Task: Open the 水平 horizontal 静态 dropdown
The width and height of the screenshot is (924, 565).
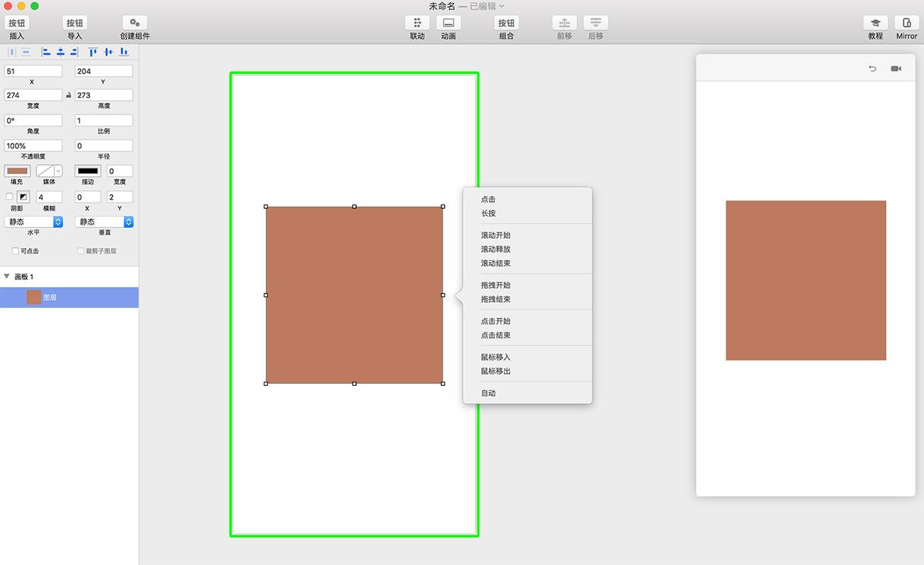Action: tap(33, 222)
